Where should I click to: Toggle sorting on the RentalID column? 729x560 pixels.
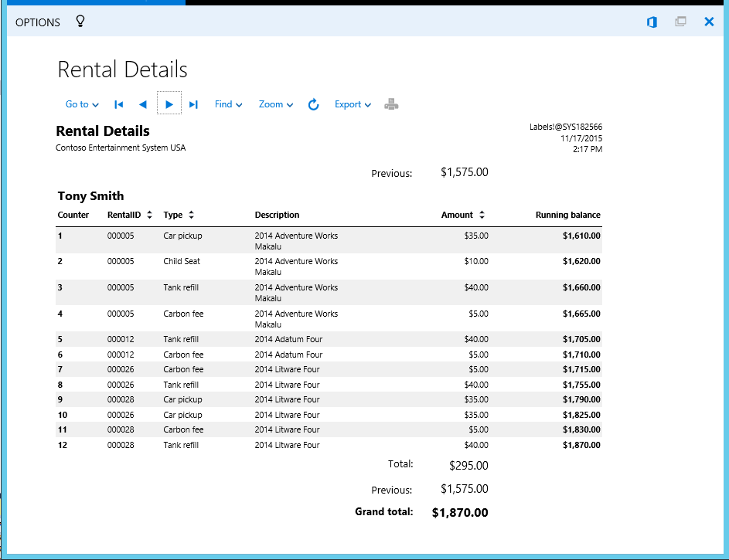(148, 215)
